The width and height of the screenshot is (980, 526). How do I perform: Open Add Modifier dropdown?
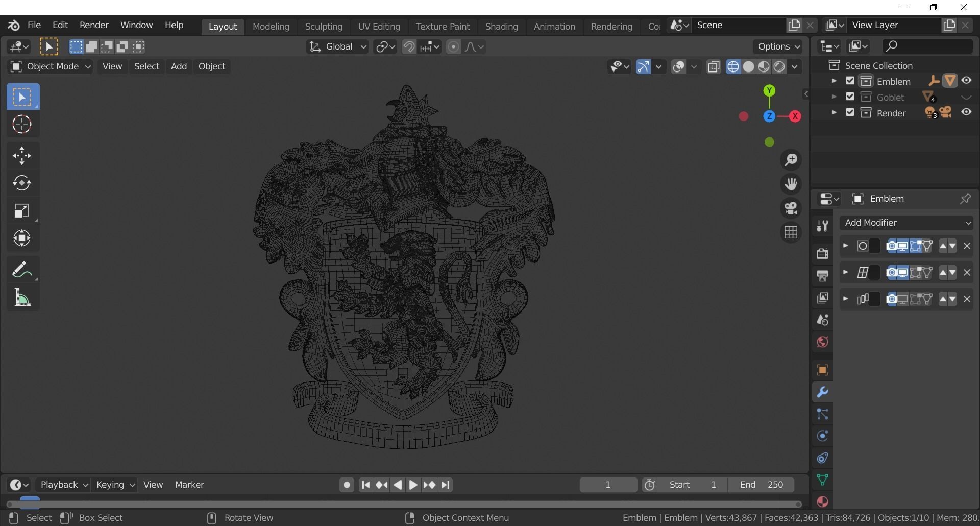[906, 223]
